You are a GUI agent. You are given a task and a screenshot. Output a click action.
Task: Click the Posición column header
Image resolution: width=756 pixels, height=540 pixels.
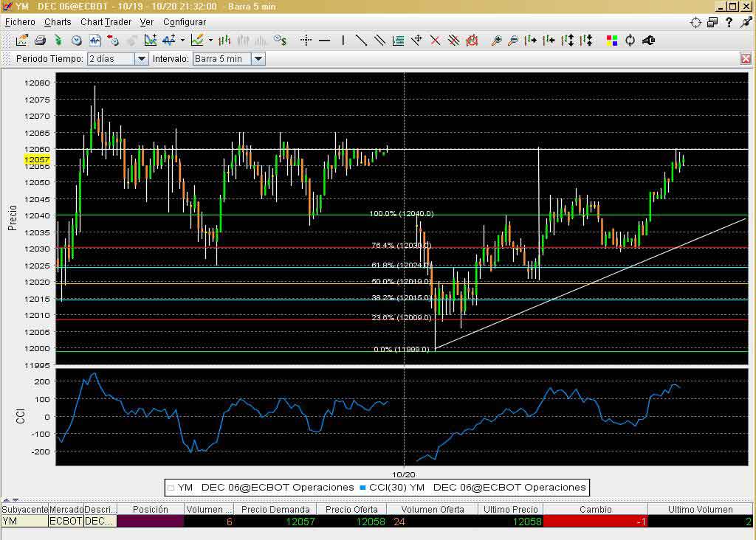click(x=151, y=510)
